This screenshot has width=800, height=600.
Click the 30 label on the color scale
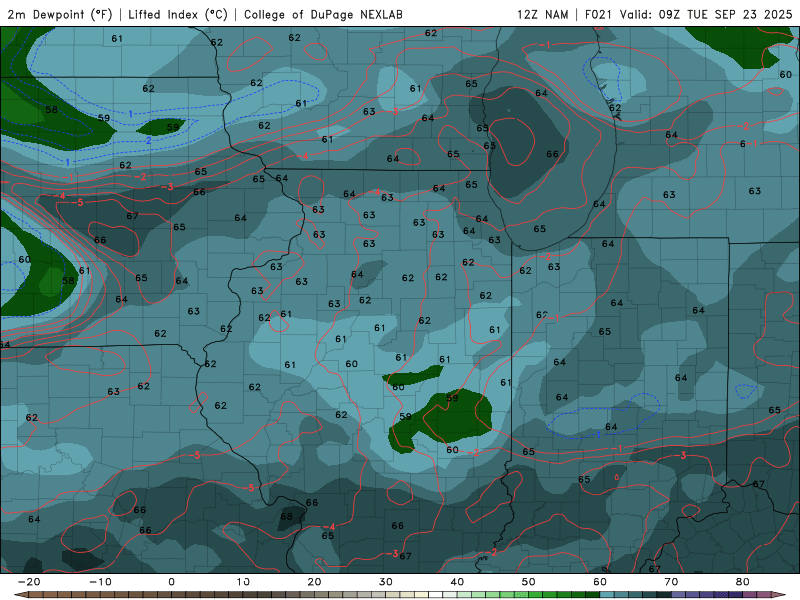point(386,582)
